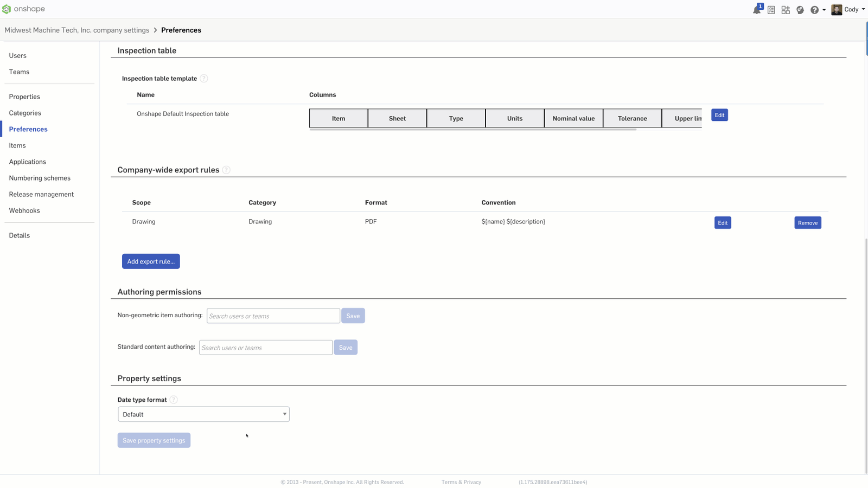This screenshot has width=868, height=488.
Task: Select Webhooks in the sidebar
Action: [24, 210]
